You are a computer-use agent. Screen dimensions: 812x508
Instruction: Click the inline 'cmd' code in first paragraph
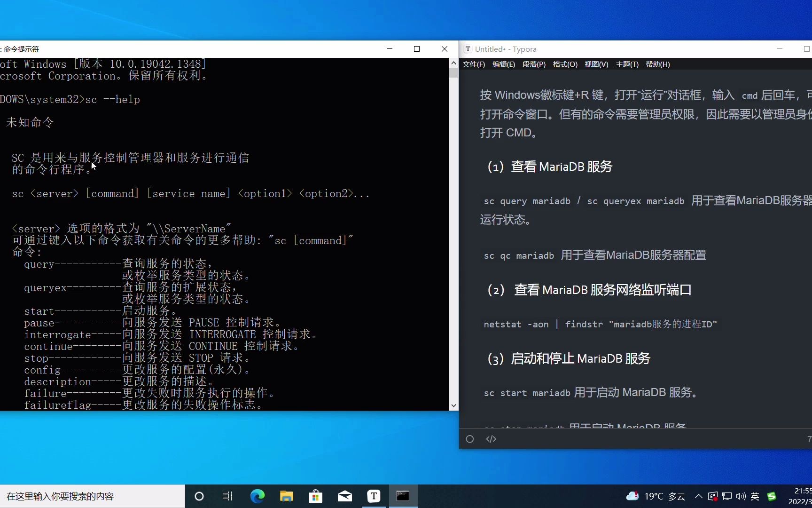750,96
